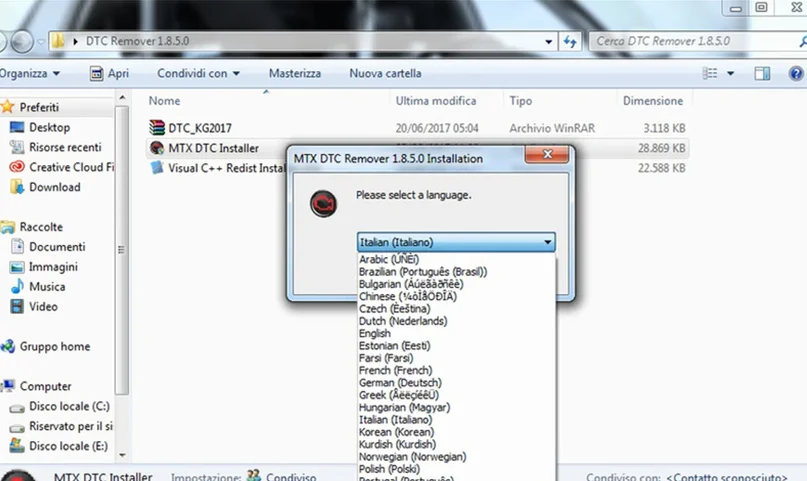This screenshot has width=807, height=481.
Task: Click the Gruppo home icon
Action: pos(8,346)
